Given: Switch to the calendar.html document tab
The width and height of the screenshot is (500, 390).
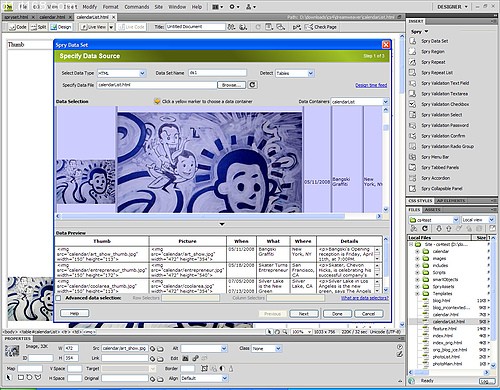Looking at the screenshot, I should 52,17.
